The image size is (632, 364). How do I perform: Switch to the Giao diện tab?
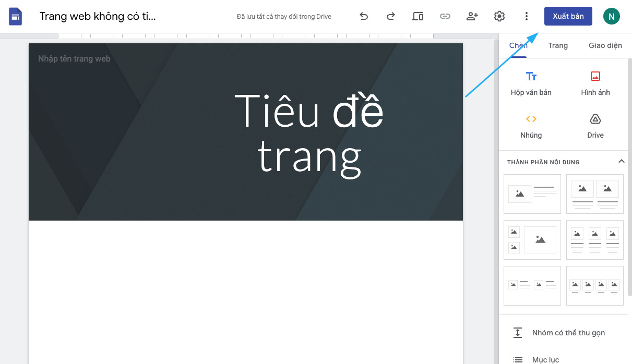click(605, 45)
